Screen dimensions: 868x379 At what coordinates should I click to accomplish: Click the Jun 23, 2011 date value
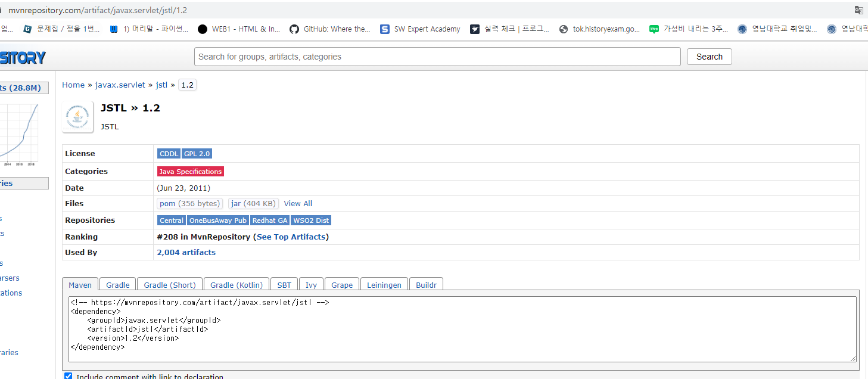(x=183, y=188)
